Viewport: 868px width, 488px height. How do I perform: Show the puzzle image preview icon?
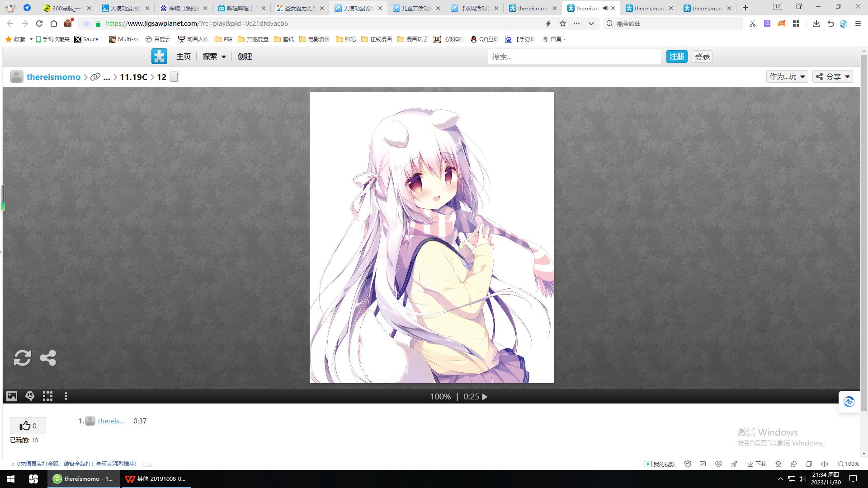coord(12,396)
